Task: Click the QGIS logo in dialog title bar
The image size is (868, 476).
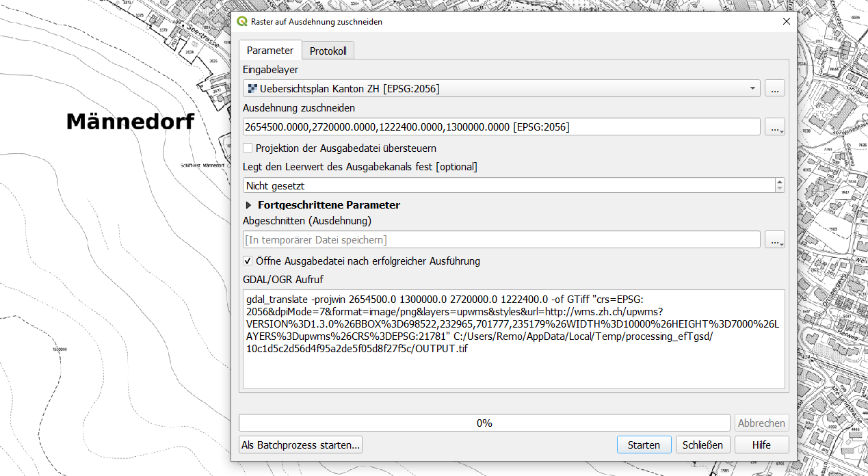Action: [242, 21]
